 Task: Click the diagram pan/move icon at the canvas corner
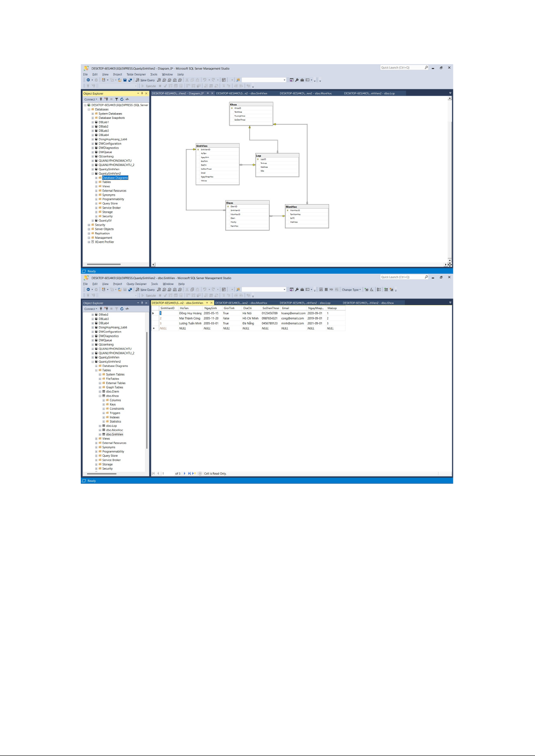click(449, 265)
